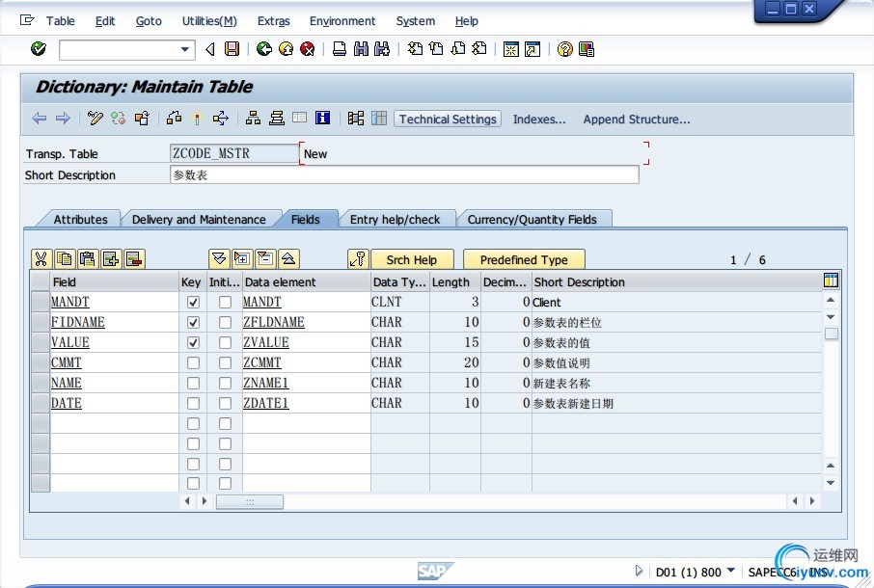Click the horizontal scrollbar thumb under fields
Image resolution: width=874 pixels, height=588 pixels.
point(250,501)
